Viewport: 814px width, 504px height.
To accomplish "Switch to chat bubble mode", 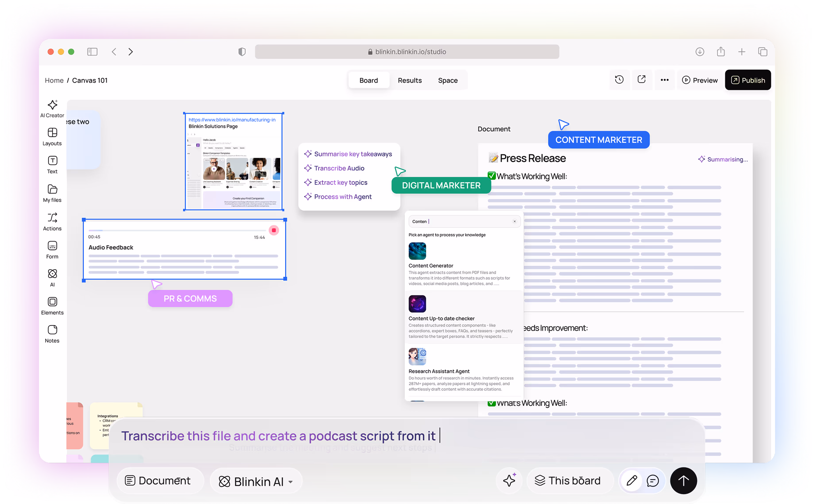I will pos(653,480).
